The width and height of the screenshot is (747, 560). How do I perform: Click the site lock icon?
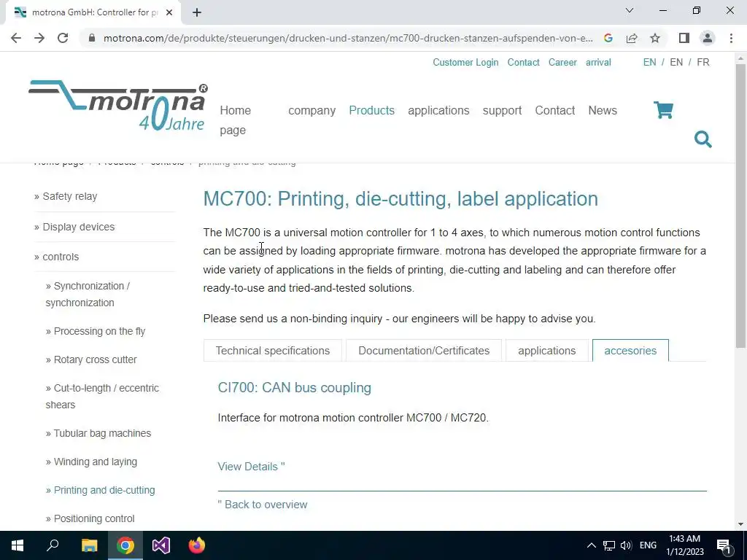92,38
